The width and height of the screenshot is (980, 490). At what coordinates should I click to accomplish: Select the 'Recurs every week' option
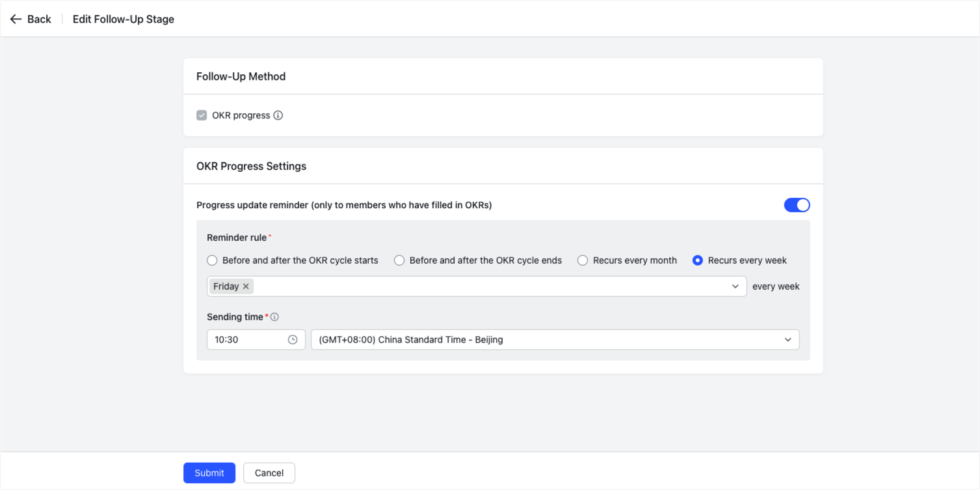click(697, 260)
